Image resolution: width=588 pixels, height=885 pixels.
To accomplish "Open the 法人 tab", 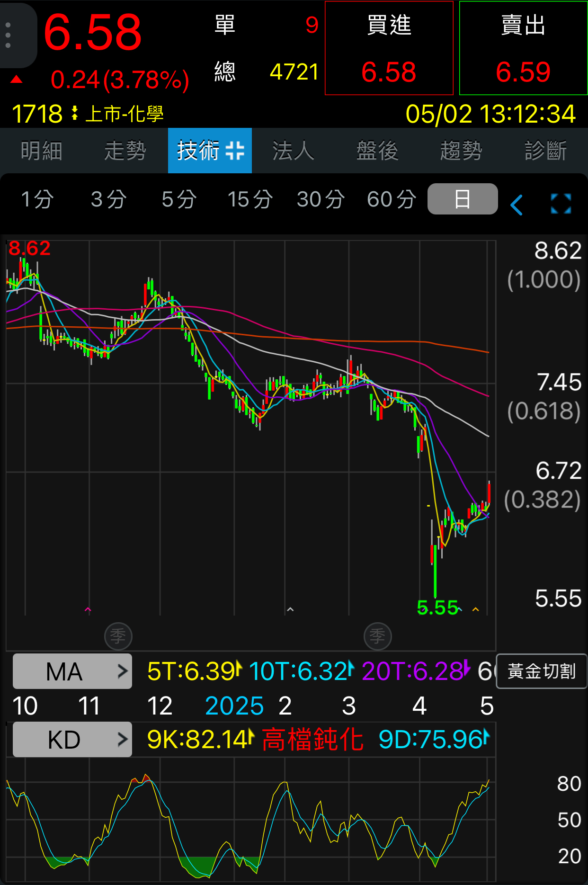I will [294, 151].
